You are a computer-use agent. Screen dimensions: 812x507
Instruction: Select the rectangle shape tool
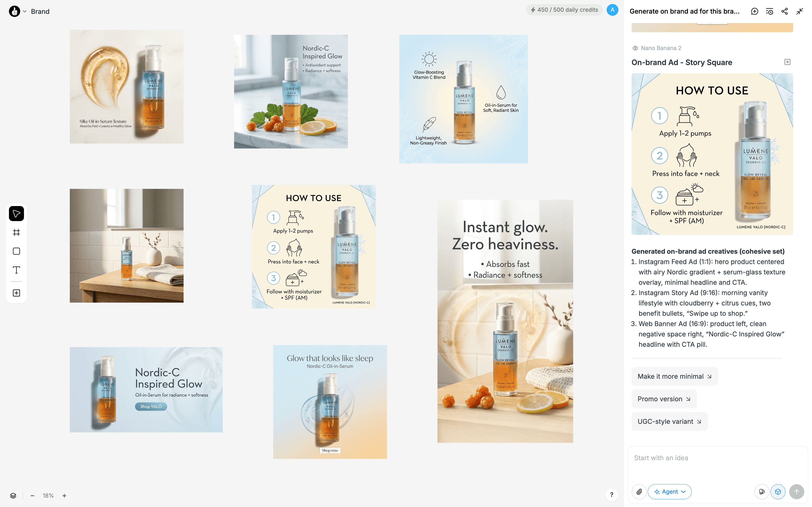(x=16, y=251)
